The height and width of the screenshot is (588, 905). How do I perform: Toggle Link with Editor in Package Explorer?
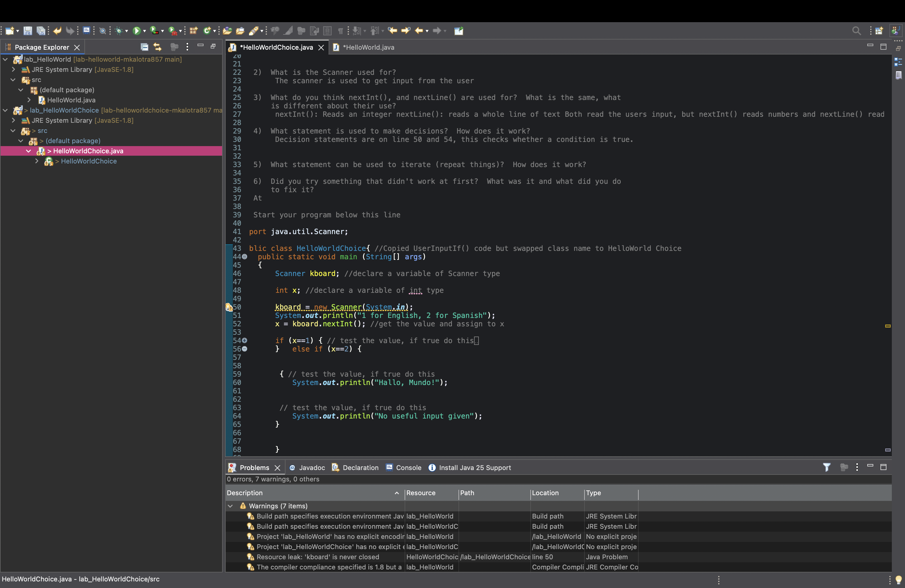click(x=157, y=47)
